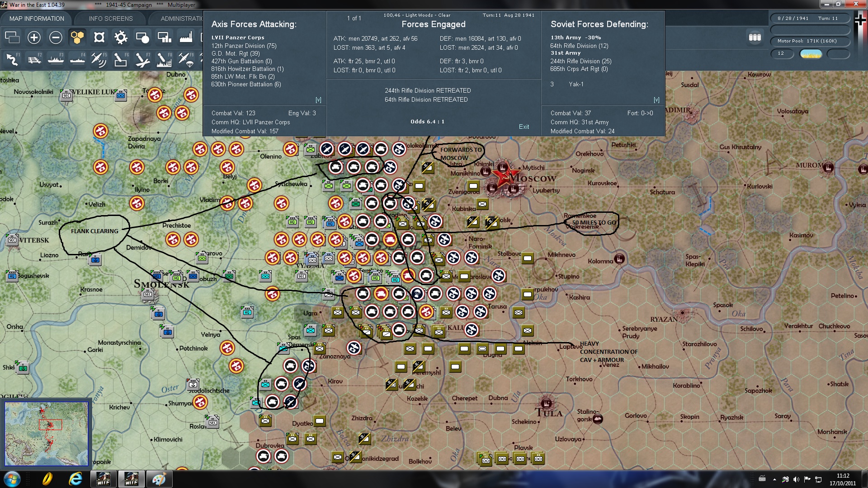Click the Ryazan city marker
The height and width of the screenshot is (488, 868).
pyautogui.click(x=682, y=313)
